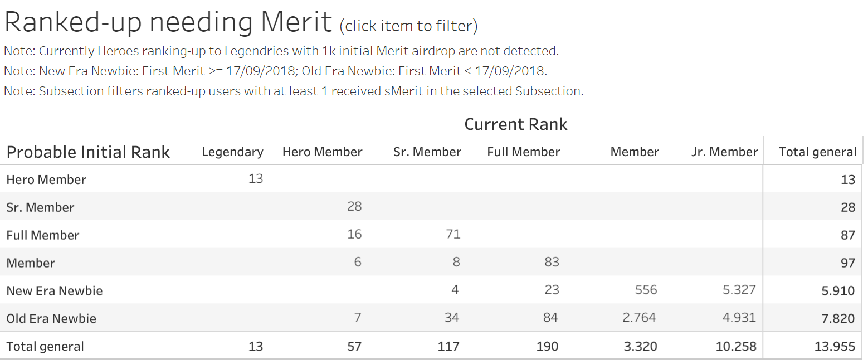Click the Current Rank header title
The image size is (868, 364).
[x=516, y=124]
